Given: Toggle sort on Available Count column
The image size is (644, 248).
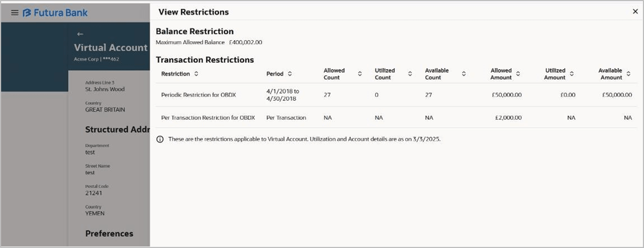Looking at the screenshot, I should click(464, 74).
